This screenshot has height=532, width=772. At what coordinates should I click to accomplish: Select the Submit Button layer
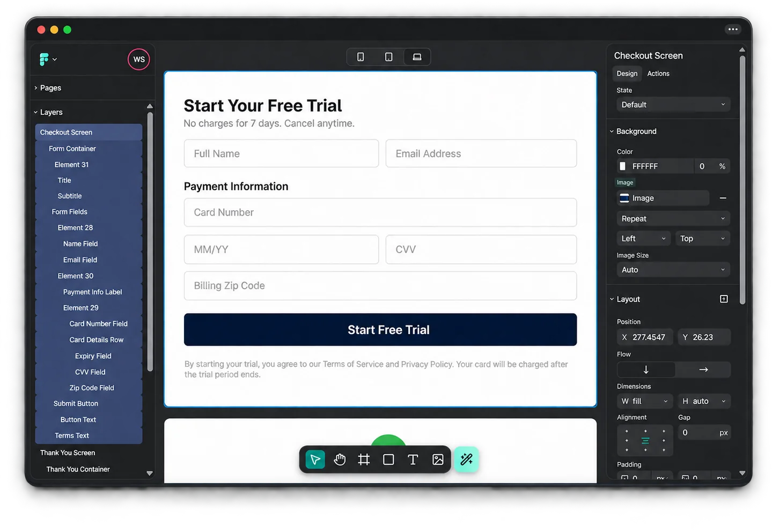pyautogui.click(x=89, y=404)
